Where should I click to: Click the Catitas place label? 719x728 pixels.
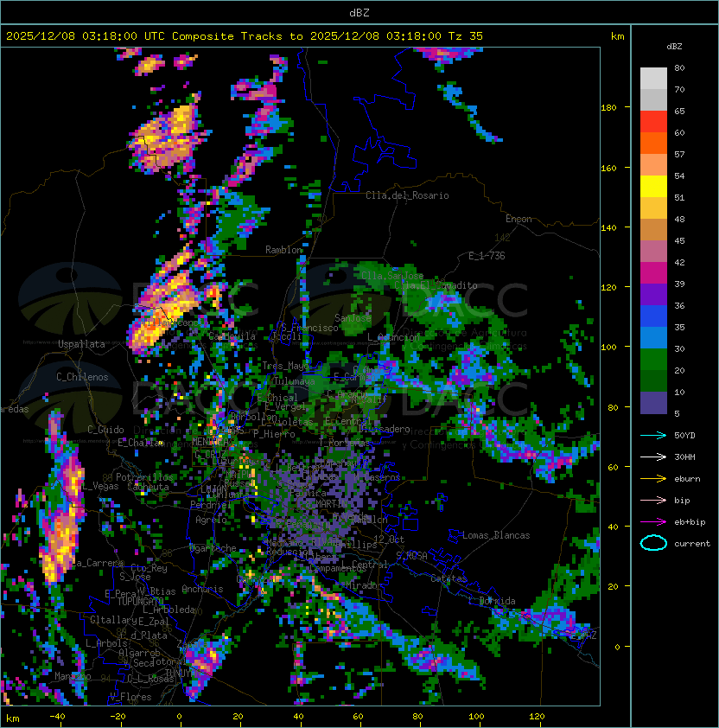pyautogui.click(x=449, y=578)
